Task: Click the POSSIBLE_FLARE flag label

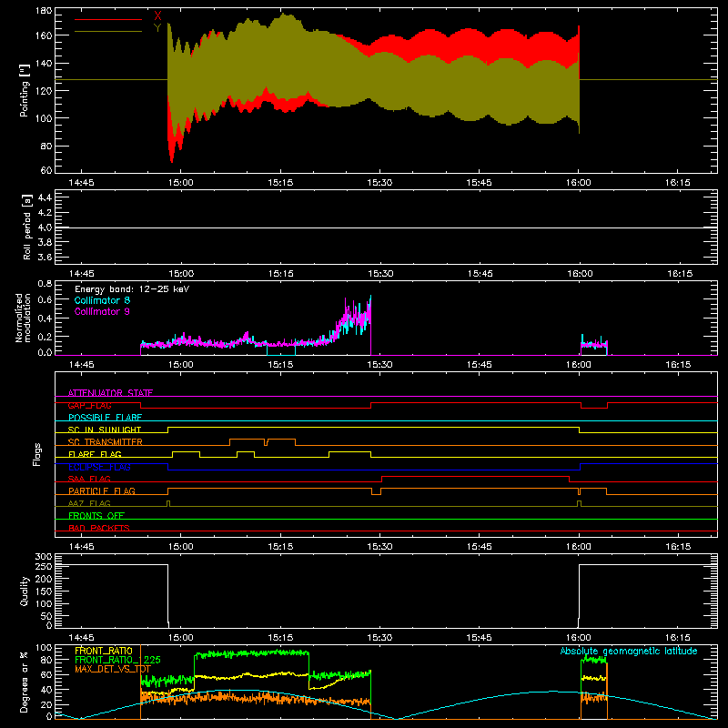Action: pos(105,418)
